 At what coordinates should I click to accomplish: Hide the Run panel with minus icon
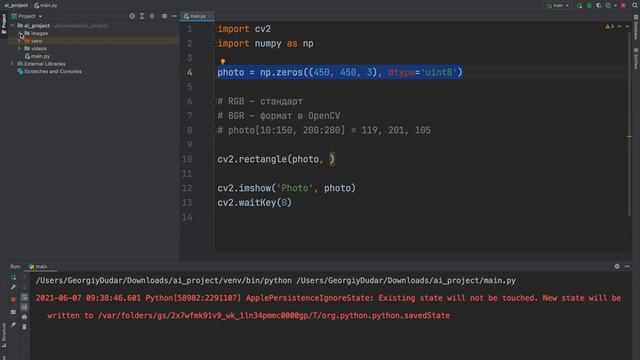coord(627,266)
